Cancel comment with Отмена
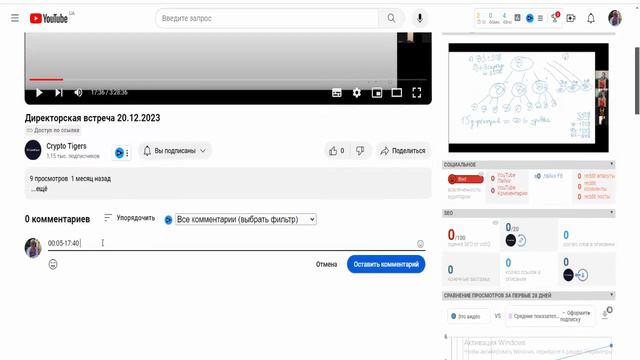 click(327, 264)
